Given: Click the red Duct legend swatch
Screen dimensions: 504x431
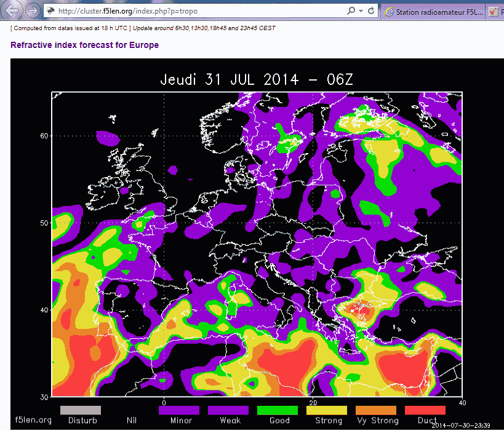Looking at the screenshot, I should point(425,410).
